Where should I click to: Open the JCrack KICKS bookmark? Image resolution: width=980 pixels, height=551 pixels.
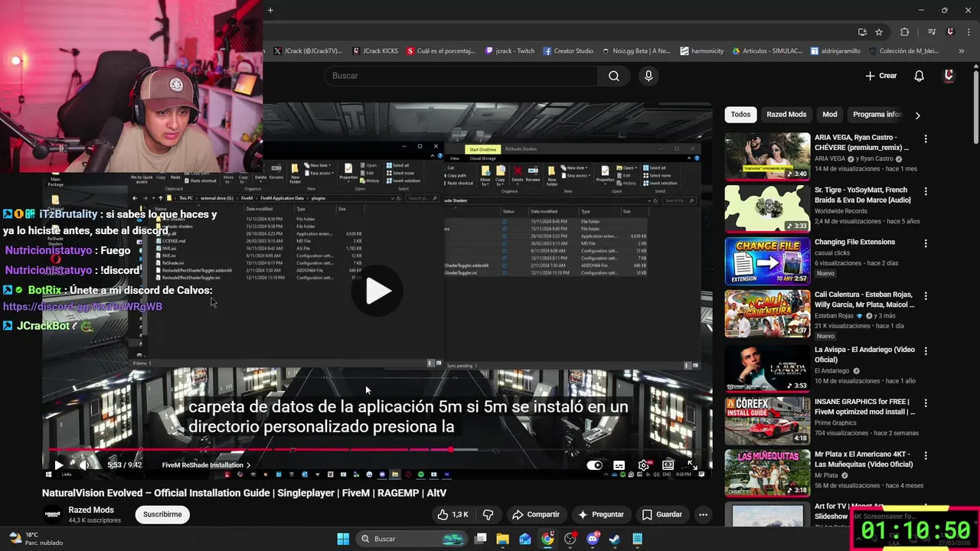(x=376, y=51)
